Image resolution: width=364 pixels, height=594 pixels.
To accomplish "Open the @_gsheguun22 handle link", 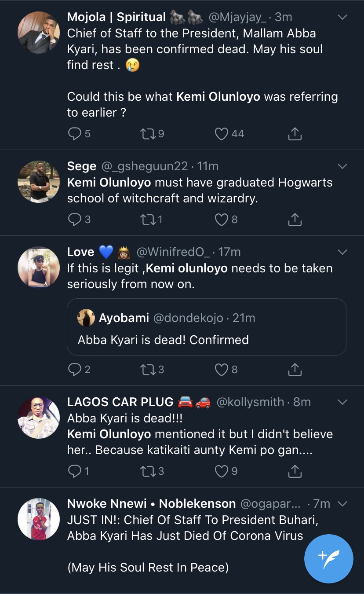I will click(x=145, y=166).
